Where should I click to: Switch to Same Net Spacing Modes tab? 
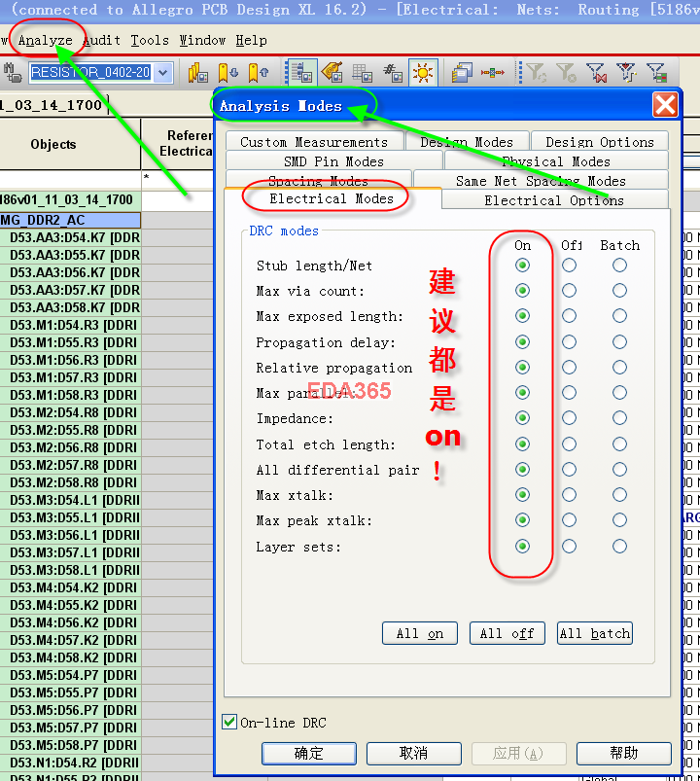[x=541, y=181]
